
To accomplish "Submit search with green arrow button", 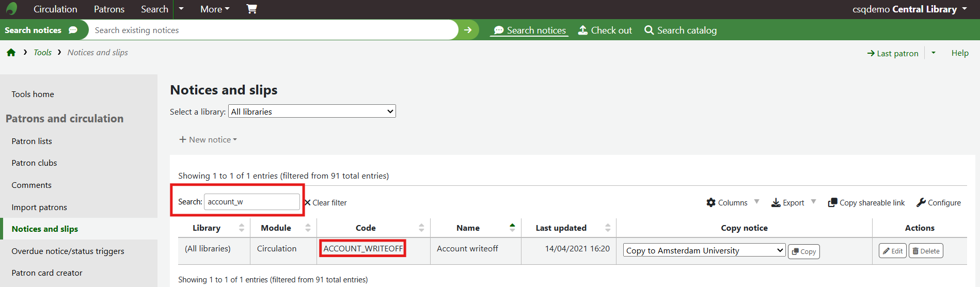I will tap(468, 30).
